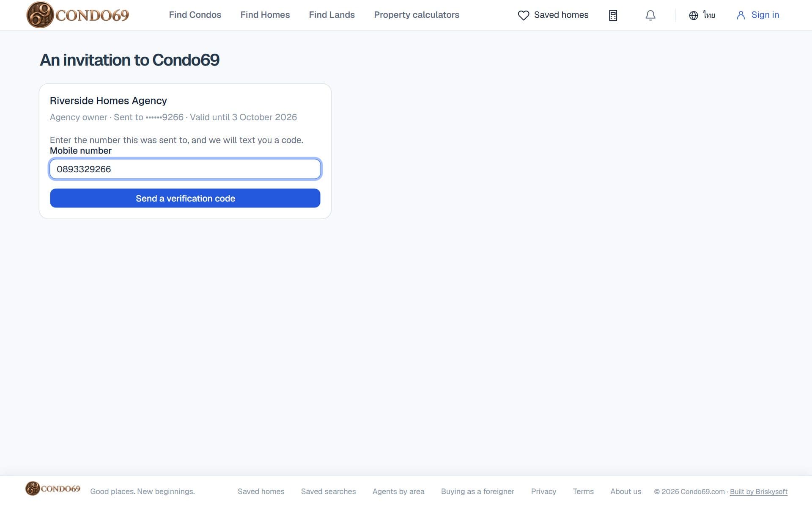
Task: Open the Agents by area footer link
Action: pos(398,491)
